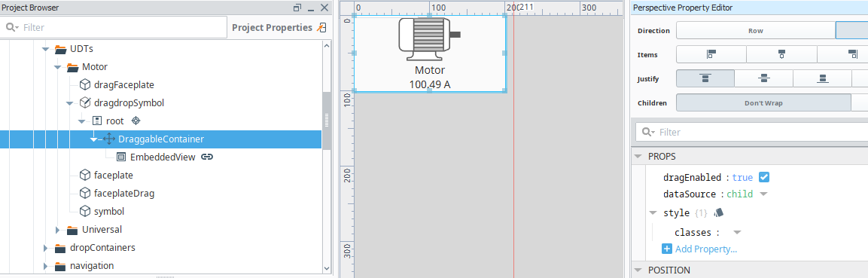Set Justify to center

pyautogui.click(x=764, y=78)
